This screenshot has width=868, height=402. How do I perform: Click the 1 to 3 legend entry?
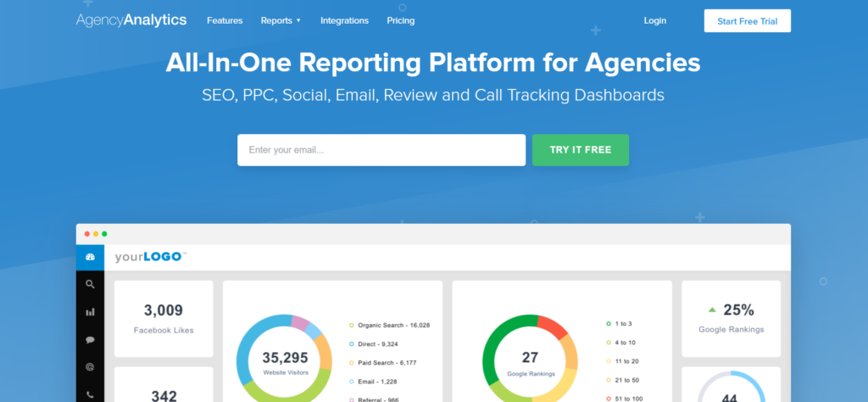(619, 323)
